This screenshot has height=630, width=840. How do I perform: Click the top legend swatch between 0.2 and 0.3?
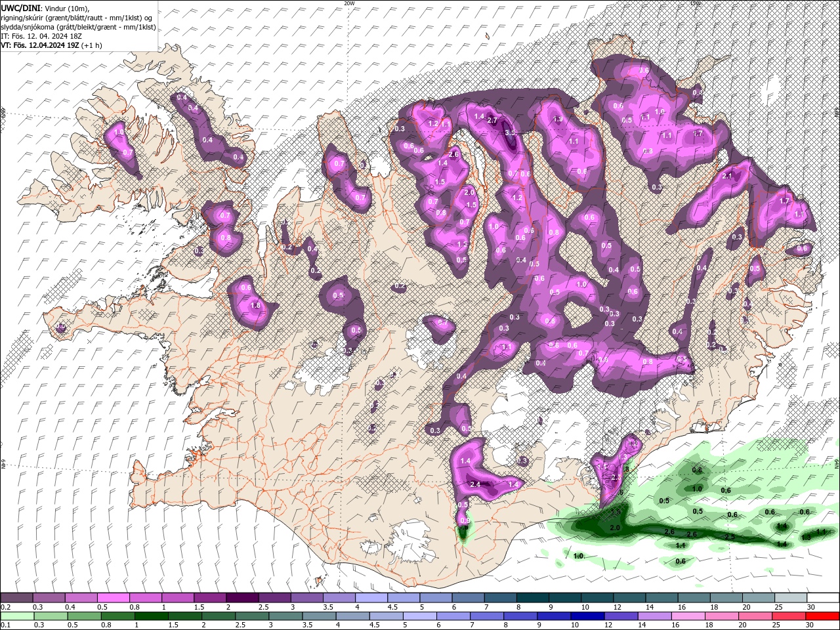[16, 598]
